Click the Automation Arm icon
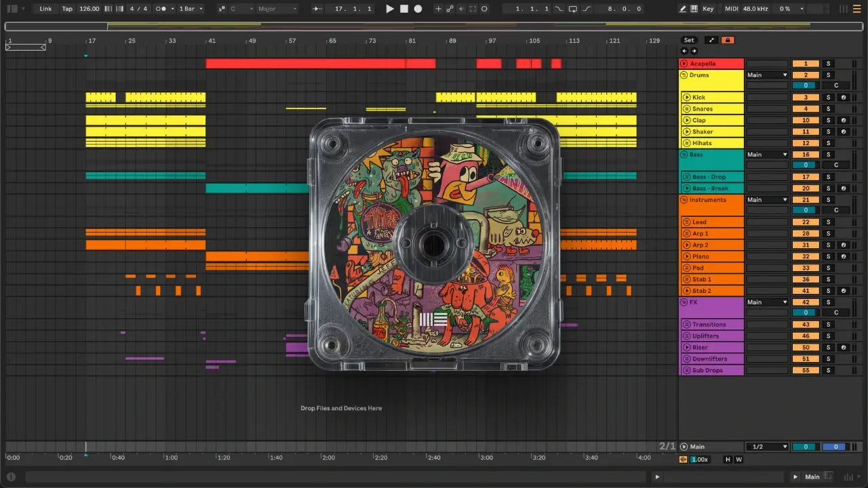The height and width of the screenshot is (488, 868). (x=449, y=9)
